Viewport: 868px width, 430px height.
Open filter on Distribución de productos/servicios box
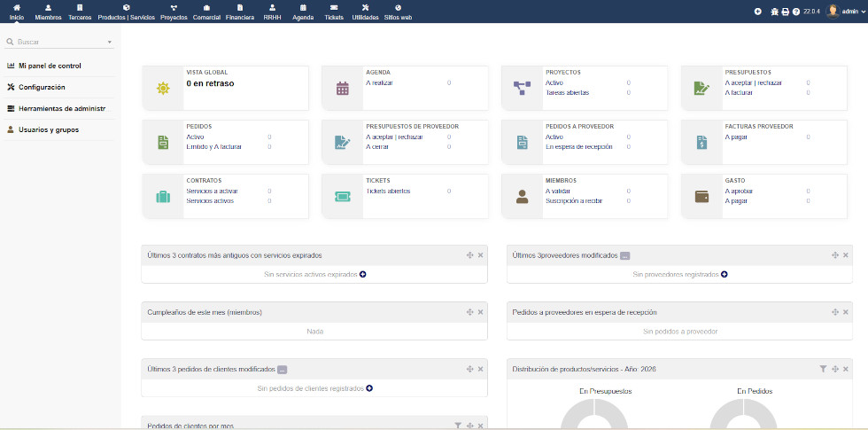click(x=823, y=369)
